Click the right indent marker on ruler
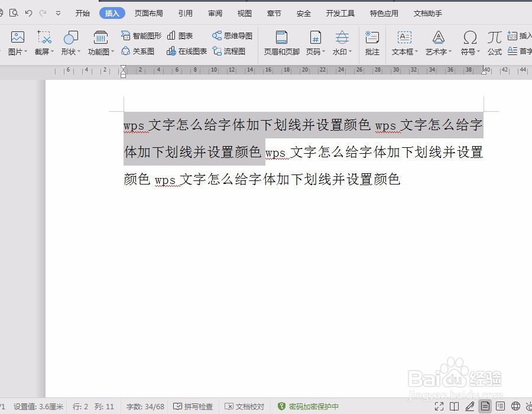 point(484,71)
